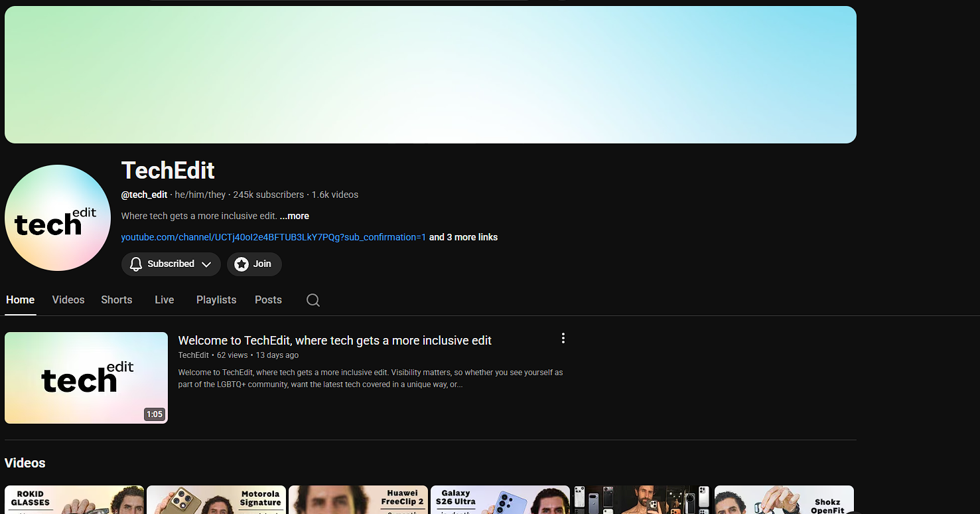This screenshot has height=514, width=980.
Task: Open the Shokz OpenFit video thumbnail
Action: (784, 500)
